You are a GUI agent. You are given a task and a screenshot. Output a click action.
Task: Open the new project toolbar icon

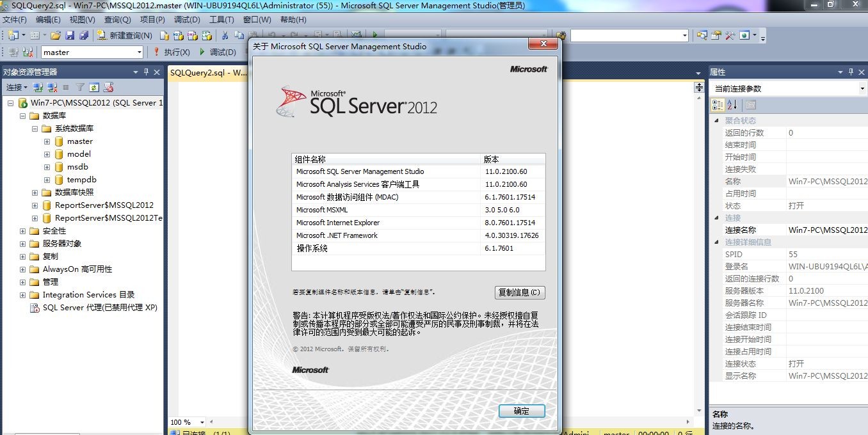pyautogui.click(x=13, y=35)
